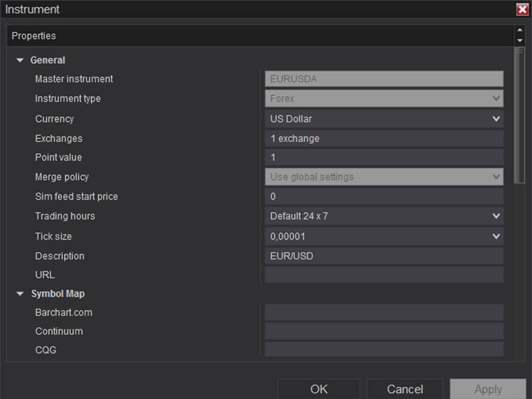Viewport: 532px width, 399px height.
Task: Click the vertical scrollbar thumb
Action: tap(519, 115)
